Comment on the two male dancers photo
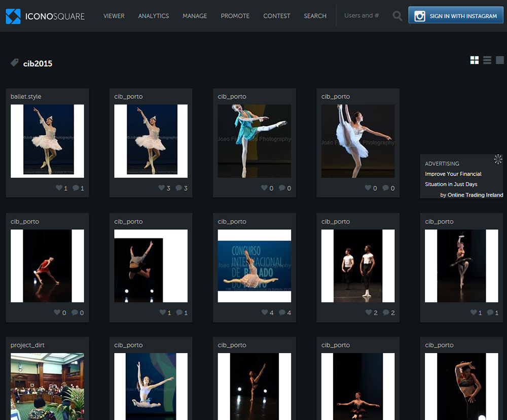 point(386,312)
